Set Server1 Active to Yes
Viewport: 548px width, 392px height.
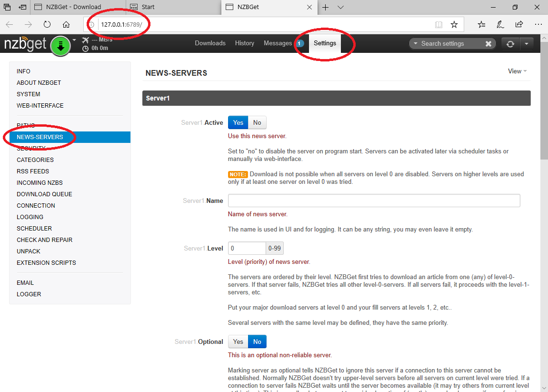[x=238, y=122]
